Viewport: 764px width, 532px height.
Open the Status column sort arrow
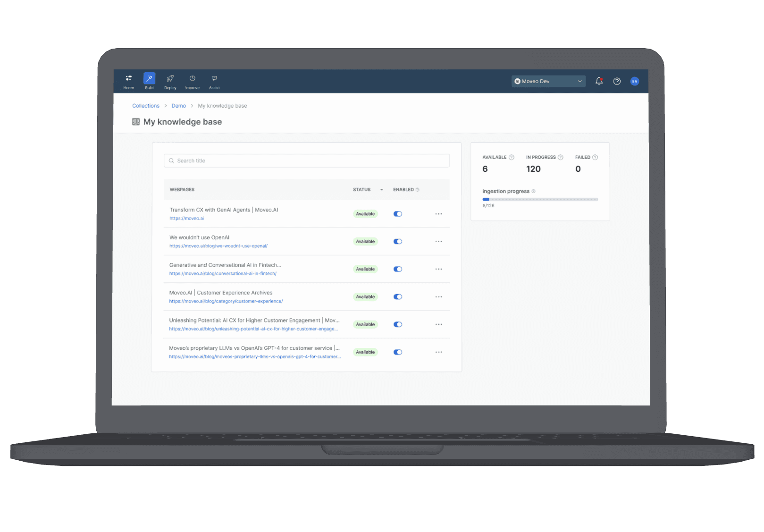click(x=382, y=190)
